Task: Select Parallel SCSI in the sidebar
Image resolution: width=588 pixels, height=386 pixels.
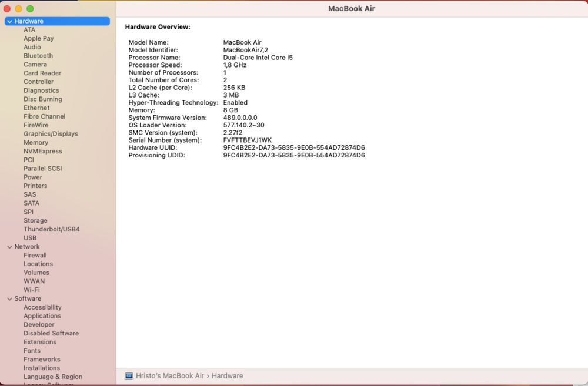Action: pos(43,168)
